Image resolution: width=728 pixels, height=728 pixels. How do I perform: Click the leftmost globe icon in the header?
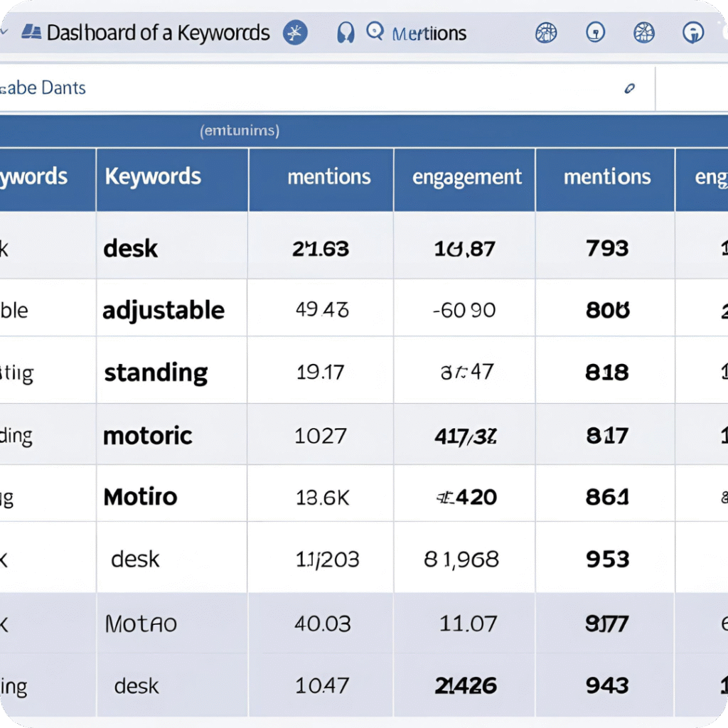[x=545, y=32]
